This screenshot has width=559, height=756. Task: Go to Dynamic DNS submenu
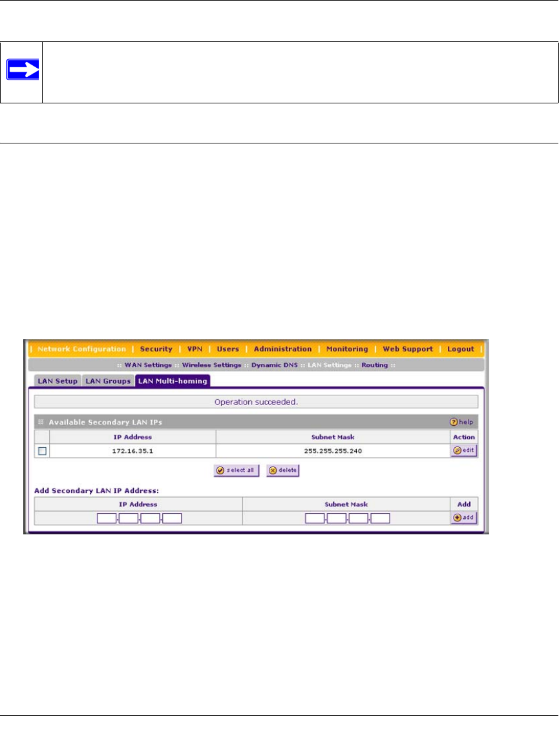pyautogui.click(x=275, y=365)
